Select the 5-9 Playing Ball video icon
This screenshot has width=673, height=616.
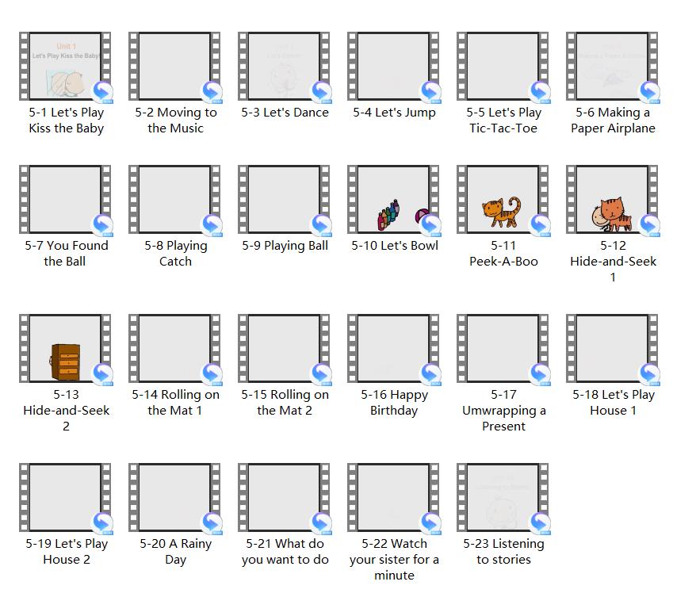[285, 201]
